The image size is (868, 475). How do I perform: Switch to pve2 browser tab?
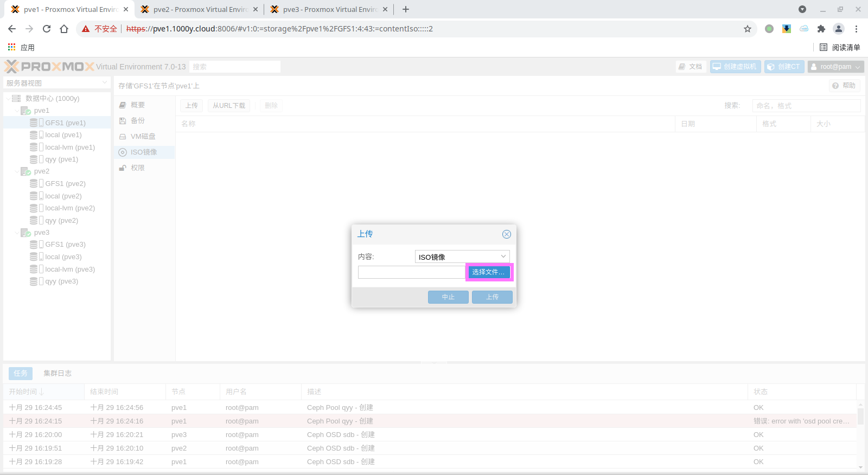click(x=199, y=9)
